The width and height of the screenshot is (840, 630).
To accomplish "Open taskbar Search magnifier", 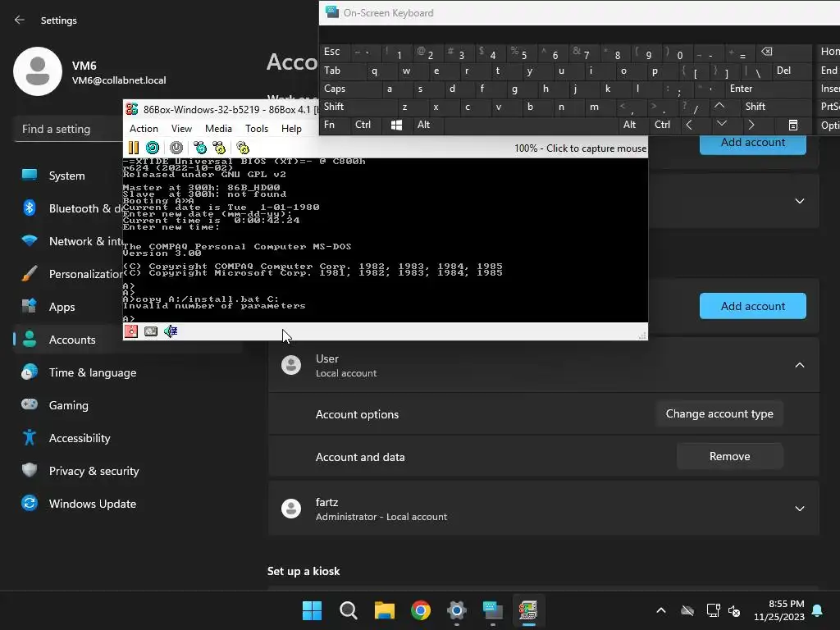I will pyautogui.click(x=348, y=610).
